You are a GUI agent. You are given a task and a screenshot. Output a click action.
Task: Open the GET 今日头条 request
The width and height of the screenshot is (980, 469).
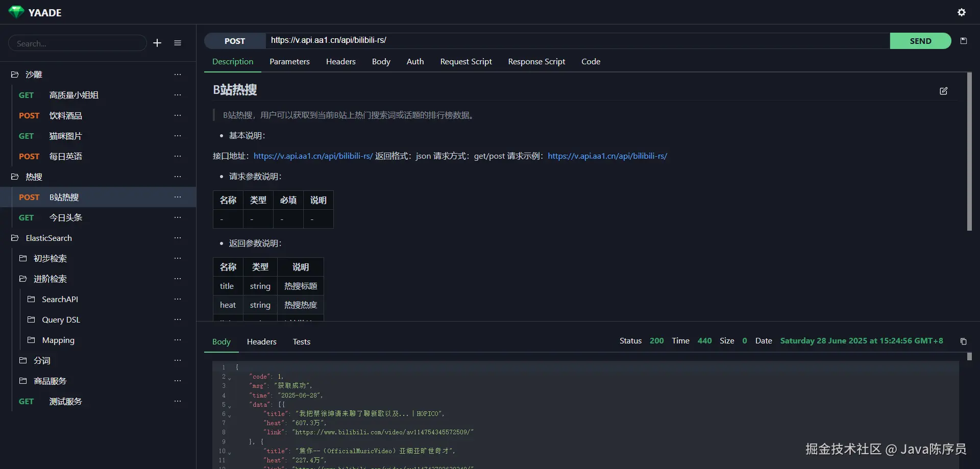tap(98, 217)
